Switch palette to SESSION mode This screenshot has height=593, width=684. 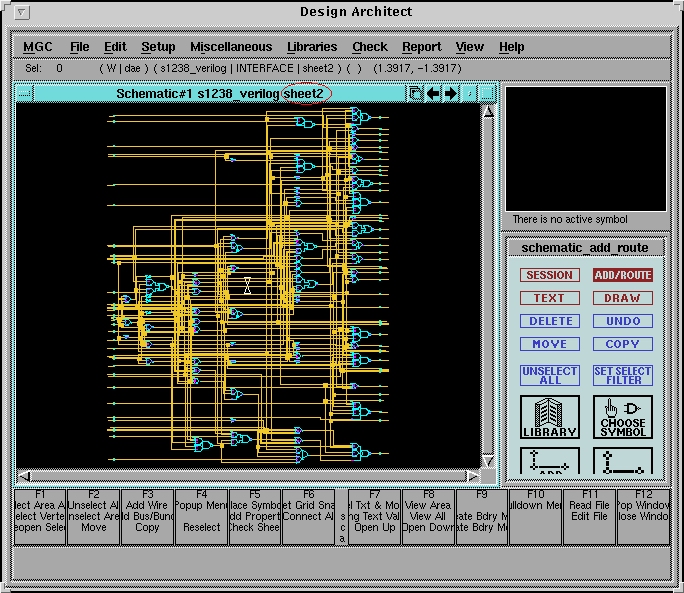549,275
